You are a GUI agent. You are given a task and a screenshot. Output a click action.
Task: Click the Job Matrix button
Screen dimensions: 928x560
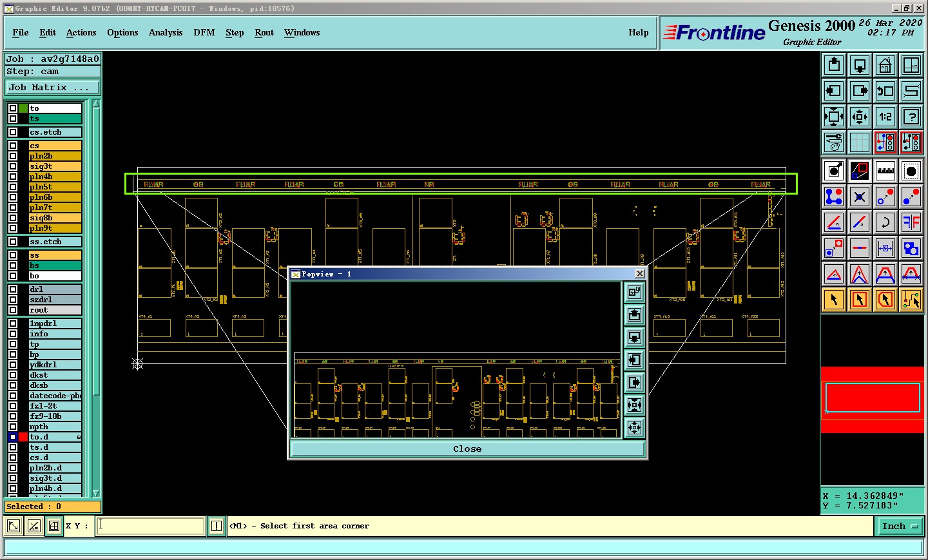point(53,88)
